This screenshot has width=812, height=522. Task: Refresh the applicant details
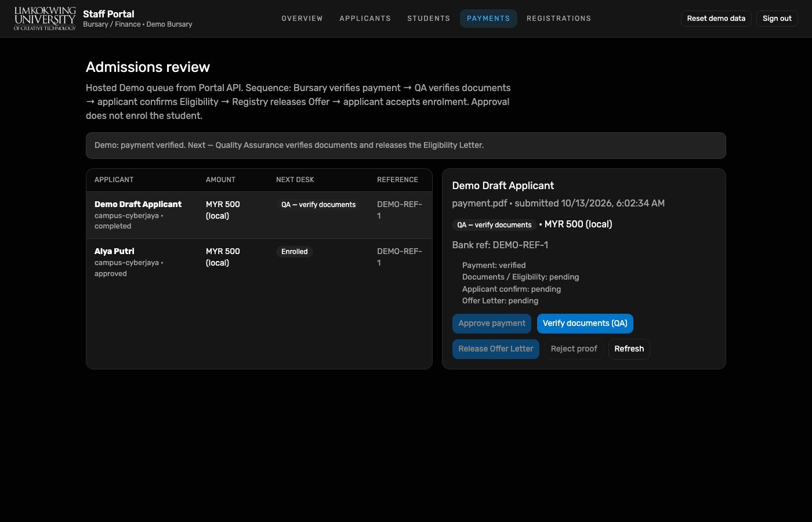(x=629, y=349)
